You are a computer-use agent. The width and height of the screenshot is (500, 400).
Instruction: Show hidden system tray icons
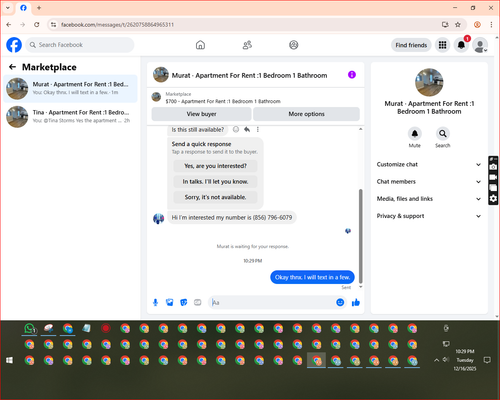coord(436,360)
